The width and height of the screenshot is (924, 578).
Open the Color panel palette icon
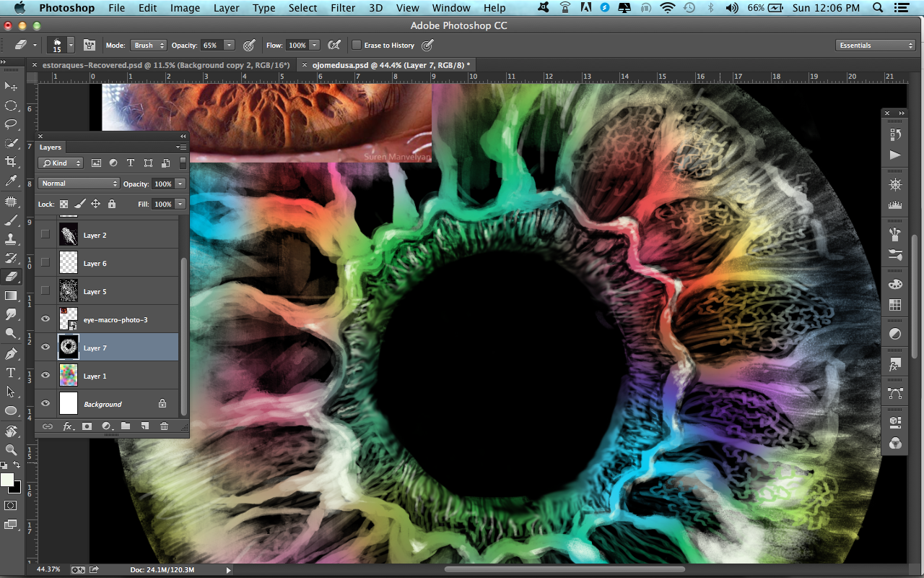[895, 285]
